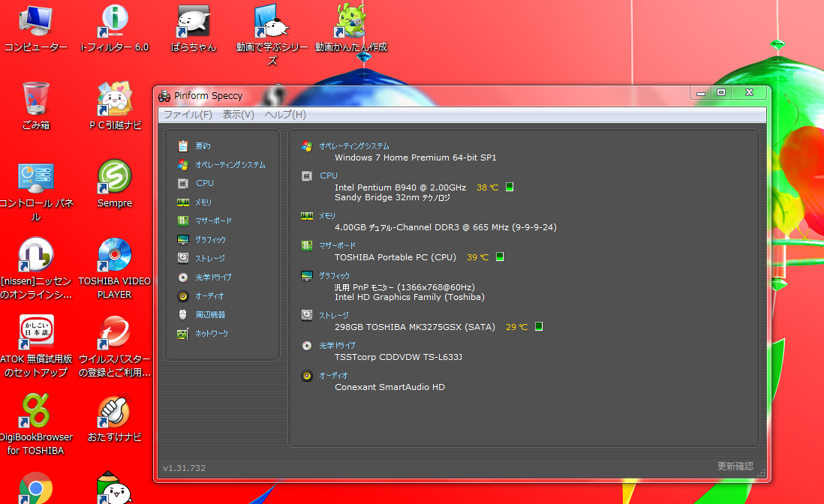Open the 要約 summary icon in sidebar
The width and height of the screenshot is (824, 504).
coord(183,146)
